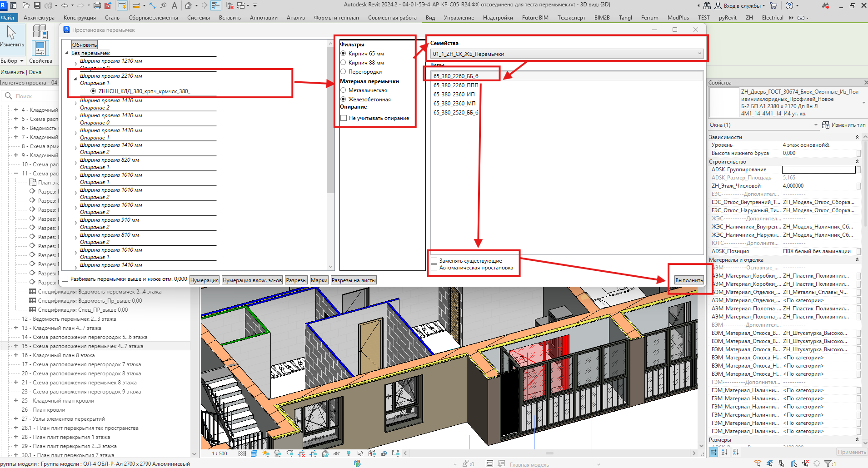The height and width of the screenshot is (468, 868).
Task: Click the Обновить button
Action: tap(85, 45)
